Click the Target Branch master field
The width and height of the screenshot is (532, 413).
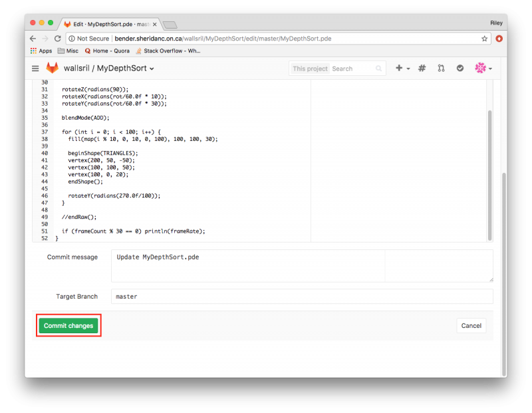[302, 296]
